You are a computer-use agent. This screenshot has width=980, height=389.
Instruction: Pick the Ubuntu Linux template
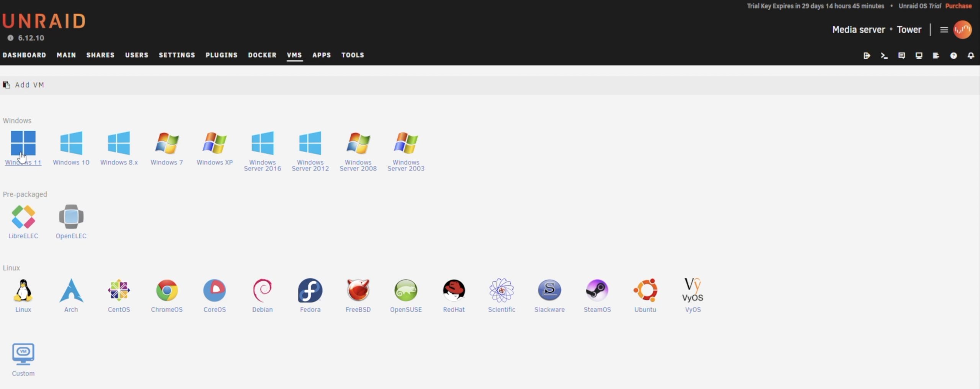tap(645, 290)
